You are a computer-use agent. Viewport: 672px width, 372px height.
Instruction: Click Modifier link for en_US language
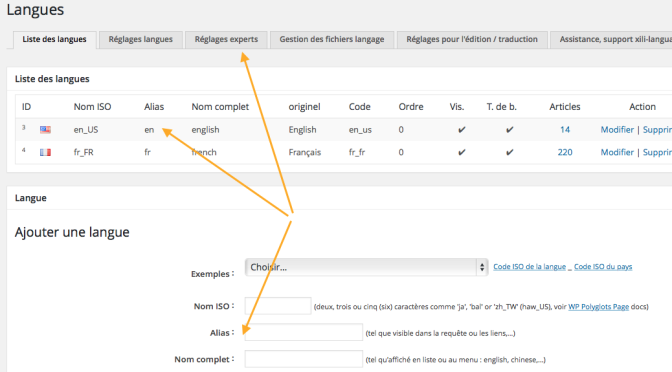617,129
